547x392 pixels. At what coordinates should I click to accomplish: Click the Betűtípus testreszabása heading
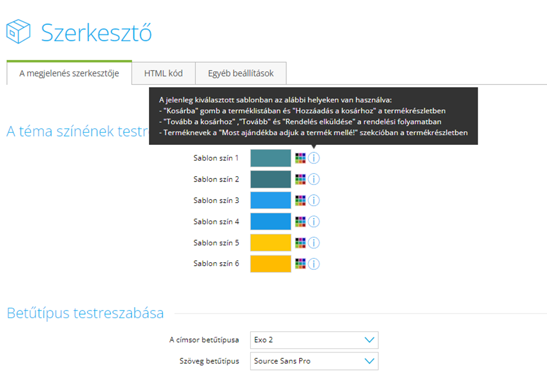[86, 313]
